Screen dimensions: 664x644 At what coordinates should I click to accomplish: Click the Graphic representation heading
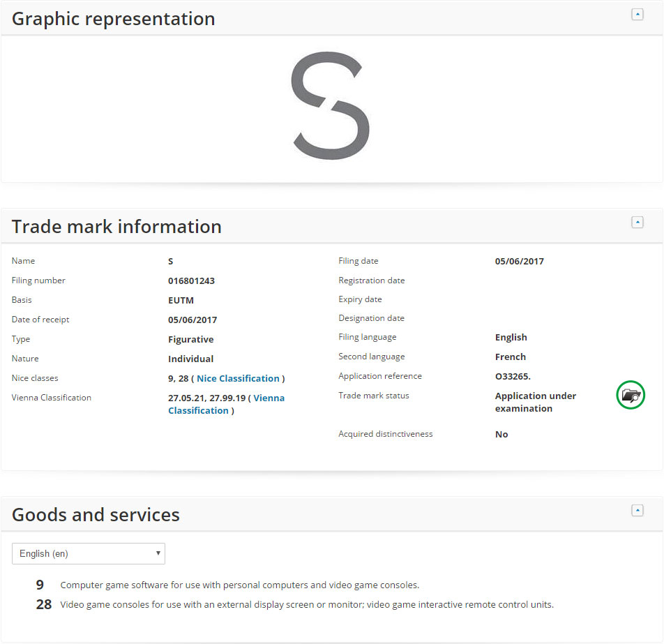[114, 19]
